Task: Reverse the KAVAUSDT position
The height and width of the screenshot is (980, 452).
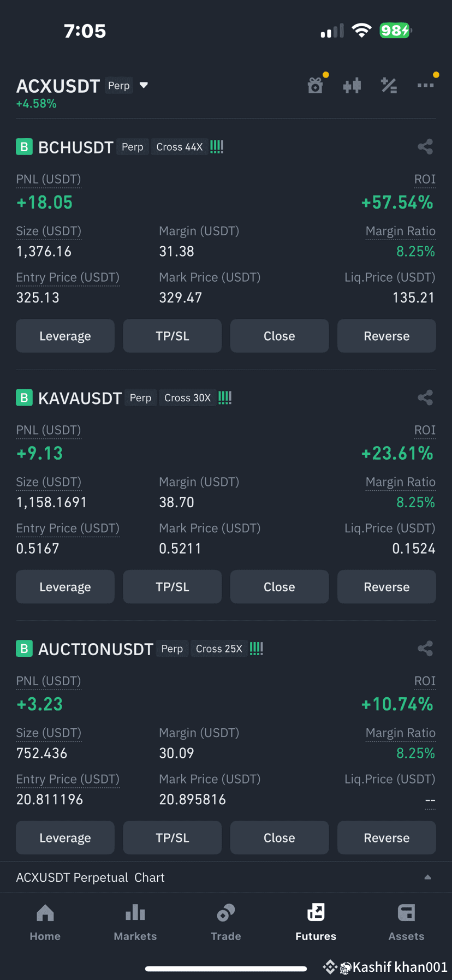Action: tap(386, 587)
